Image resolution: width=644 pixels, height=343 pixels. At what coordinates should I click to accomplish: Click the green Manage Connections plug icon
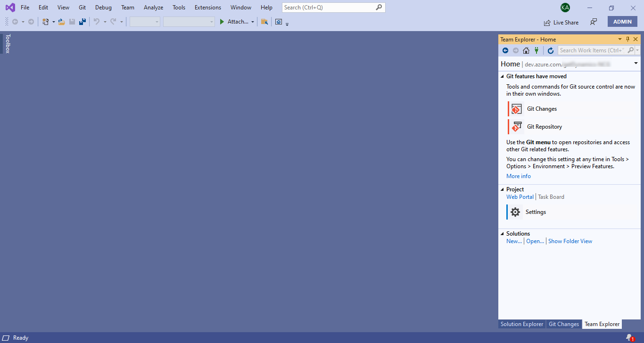537,50
